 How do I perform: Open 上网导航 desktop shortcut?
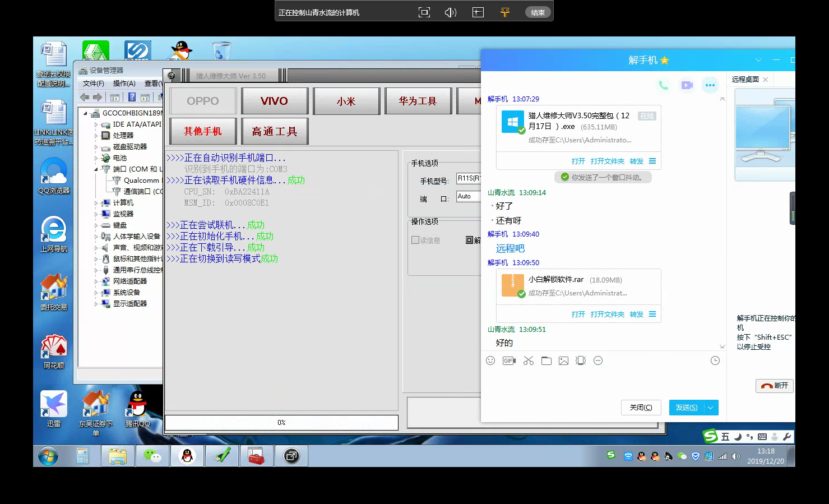tap(54, 234)
